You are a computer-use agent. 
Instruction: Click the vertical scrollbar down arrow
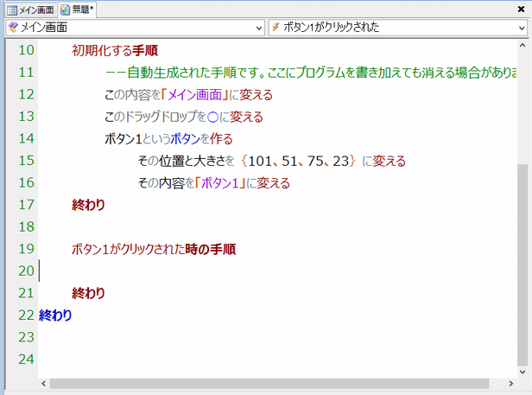[x=522, y=369]
